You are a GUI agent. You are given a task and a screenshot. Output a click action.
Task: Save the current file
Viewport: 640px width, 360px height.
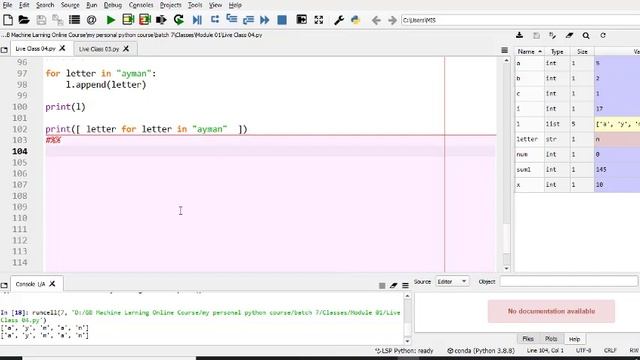tap(41, 20)
